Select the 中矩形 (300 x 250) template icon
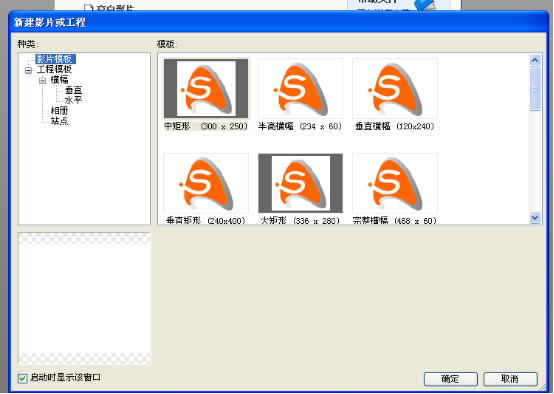Image resolution: width=554 pixels, height=394 pixels. (x=206, y=88)
